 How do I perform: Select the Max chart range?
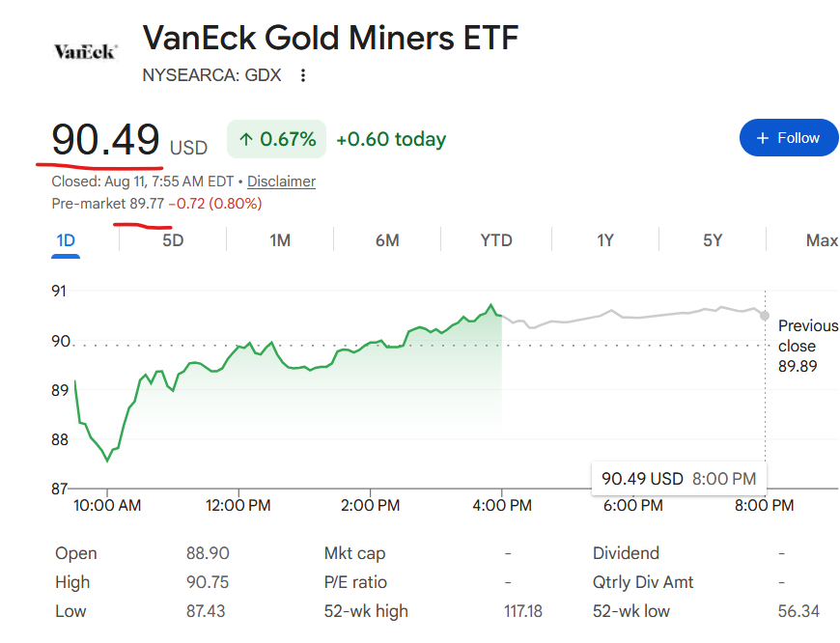[823, 240]
